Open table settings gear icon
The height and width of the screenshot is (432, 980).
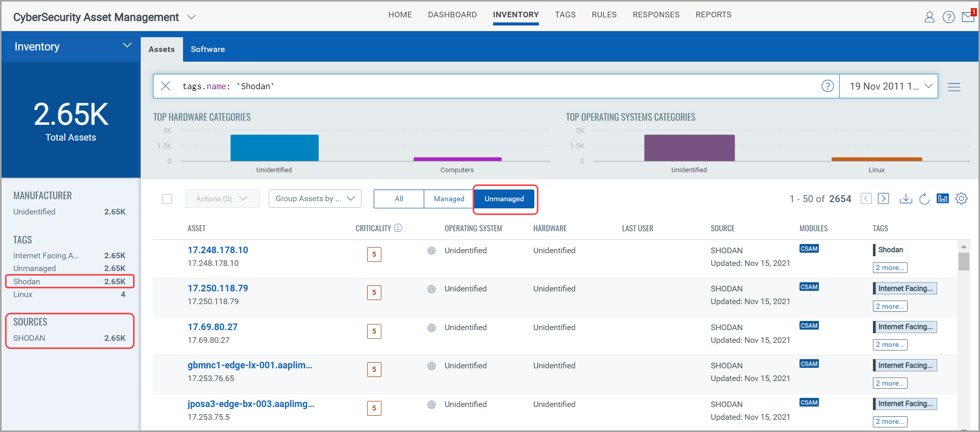[962, 199]
